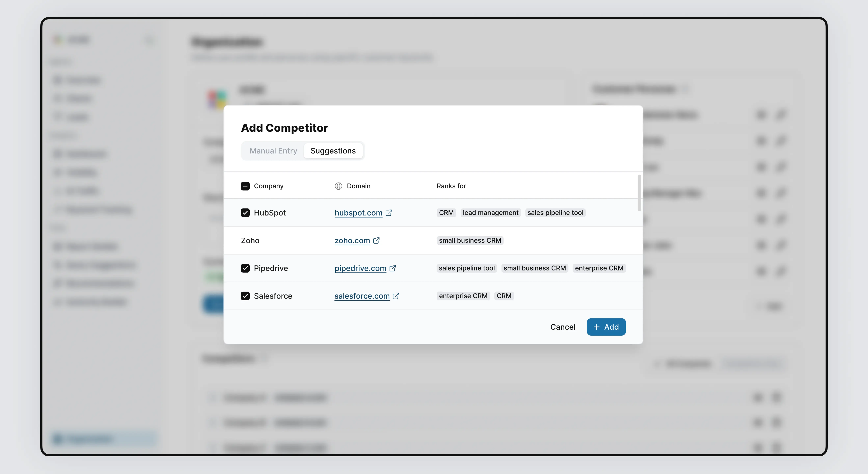Toggle the select-all Company header checkbox
868x474 pixels.
245,186
